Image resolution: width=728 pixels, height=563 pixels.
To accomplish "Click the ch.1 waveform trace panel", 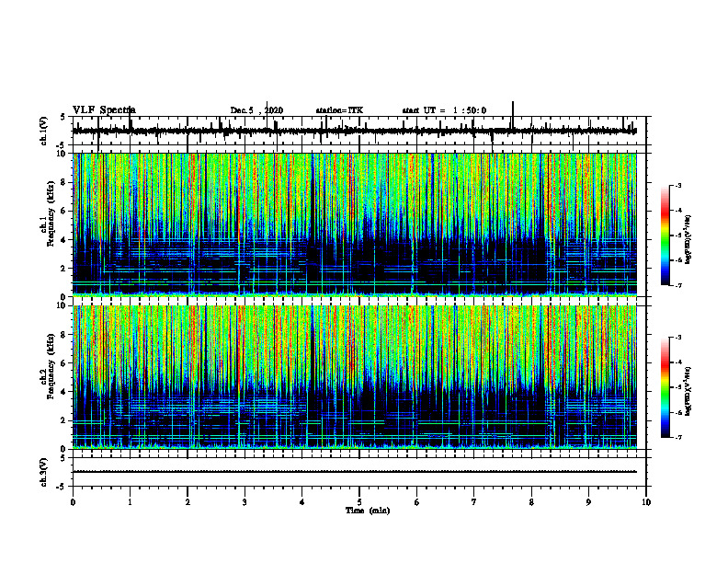I will tap(358, 131).
